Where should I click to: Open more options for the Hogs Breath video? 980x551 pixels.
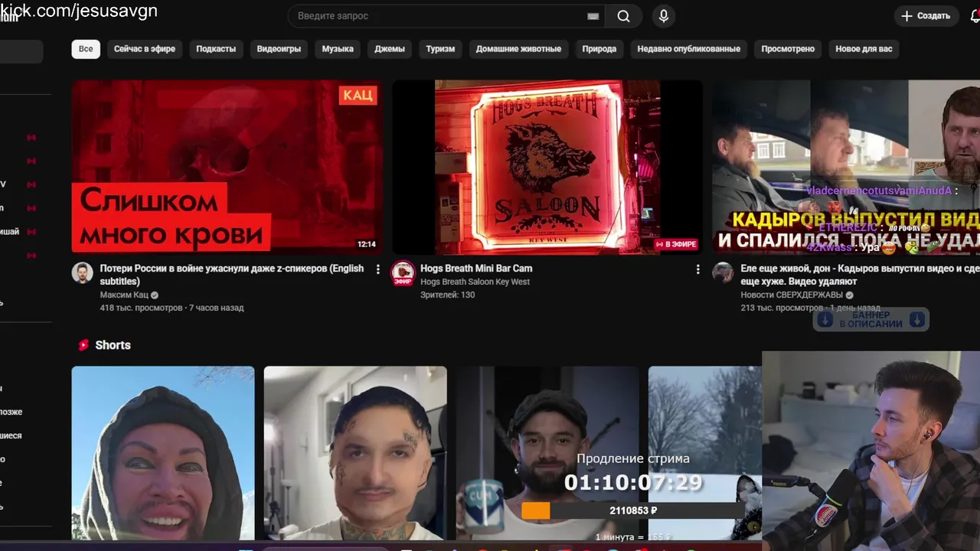tap(697, 269)
